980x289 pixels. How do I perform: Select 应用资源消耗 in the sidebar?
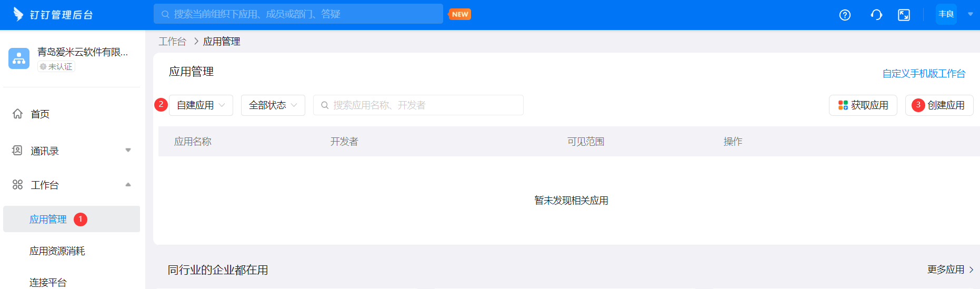coord(57,251)
